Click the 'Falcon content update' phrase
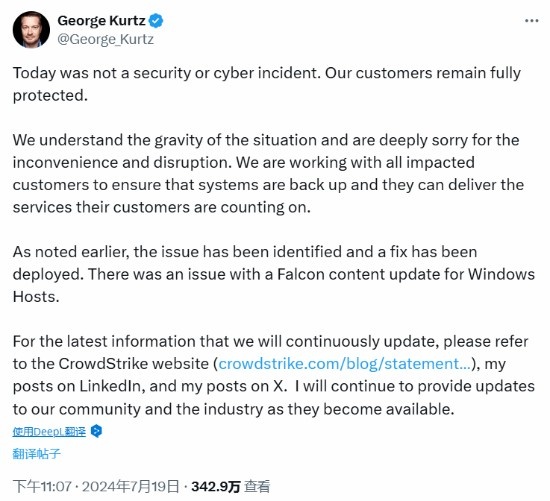This screenshot has width=550, height=501. (358, 274)
